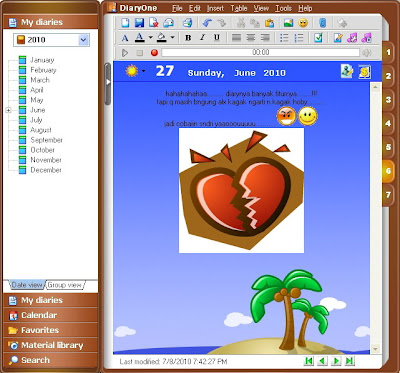Select January in the diary tree
The width and height of the screenshot is (400, 373).
42,60
